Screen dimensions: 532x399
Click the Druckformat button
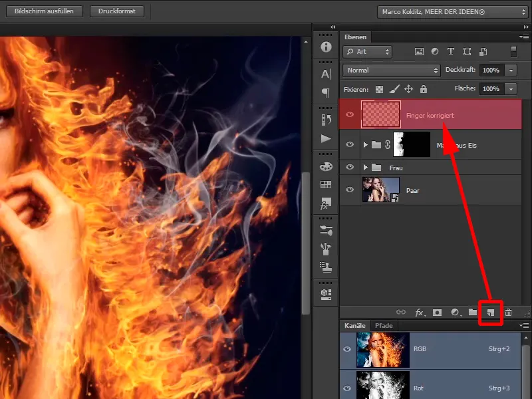(x=117, y=11)
